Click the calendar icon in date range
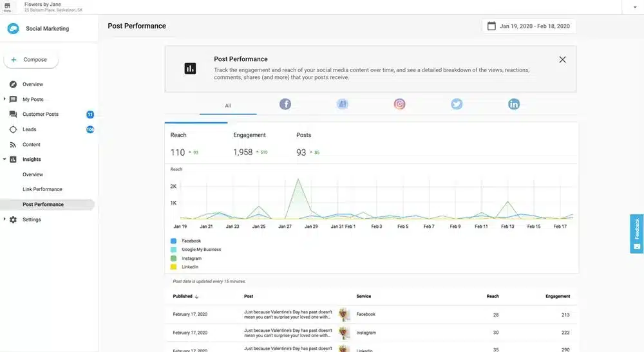The width and height of the screenshot is (644, 352). 492,26
